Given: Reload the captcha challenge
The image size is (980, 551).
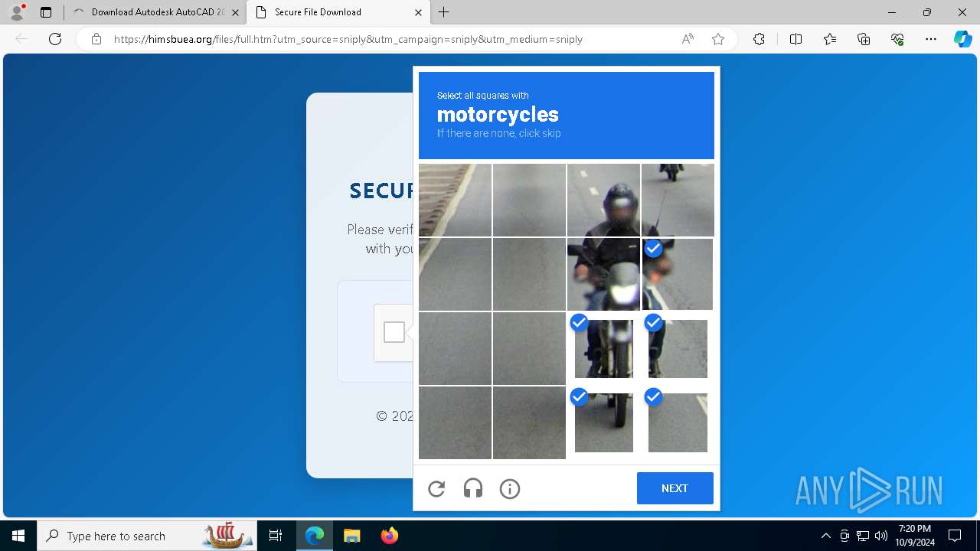Looking at the screenshot, I should [x=436, y=488].
